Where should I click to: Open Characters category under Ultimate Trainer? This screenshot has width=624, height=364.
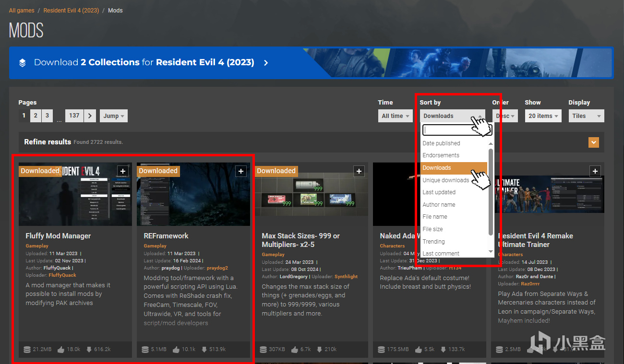tap(510, 255)
